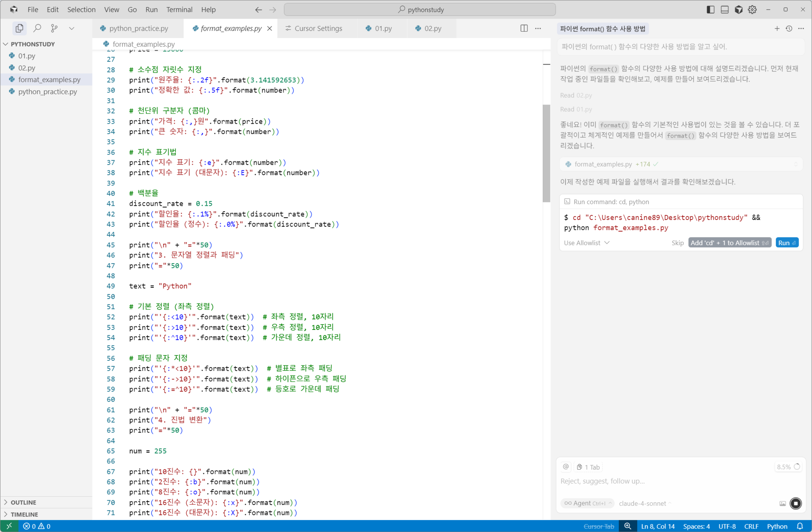
Task: Open the Explorer view icon
Action: (19, 28)
